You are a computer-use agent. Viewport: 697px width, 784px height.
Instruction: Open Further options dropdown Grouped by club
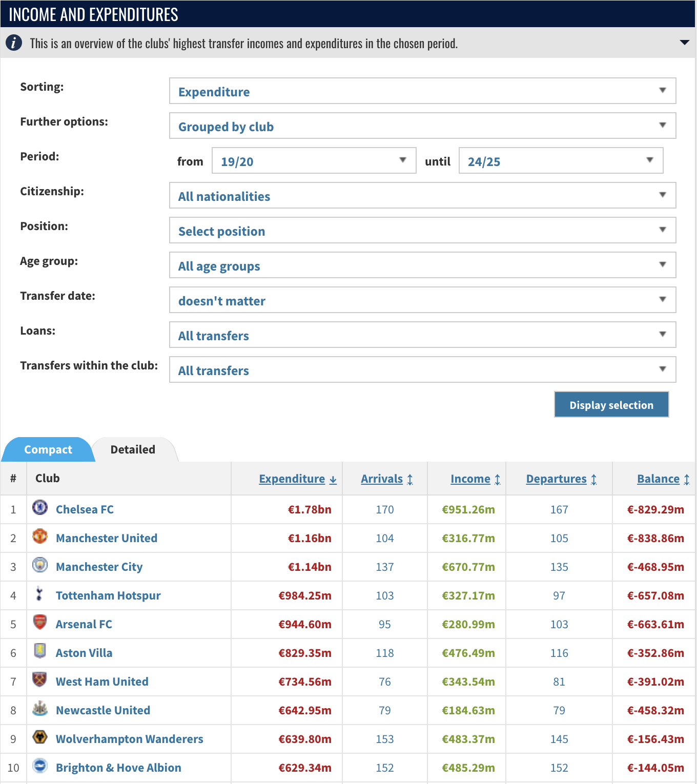click(423, 126)
